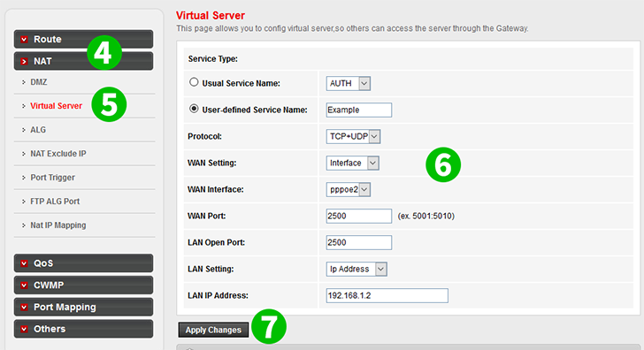Open the NAT Exclude IP page

coord(58,154)
